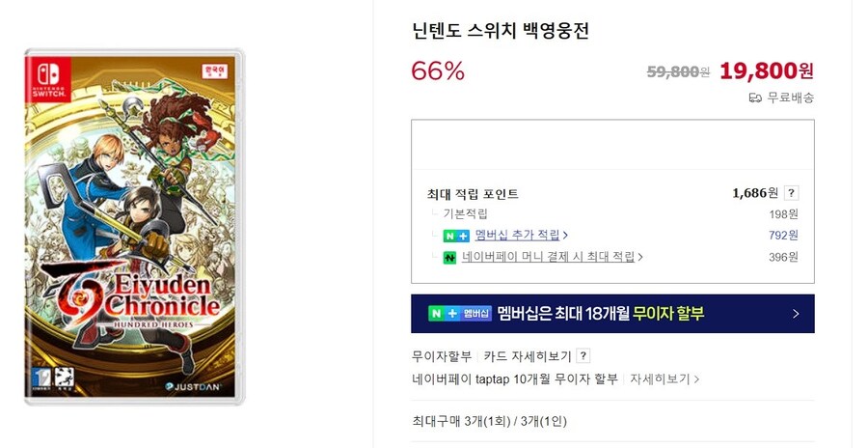Expand the 자세히보기 chevron for taptap installments

(696, 379)
